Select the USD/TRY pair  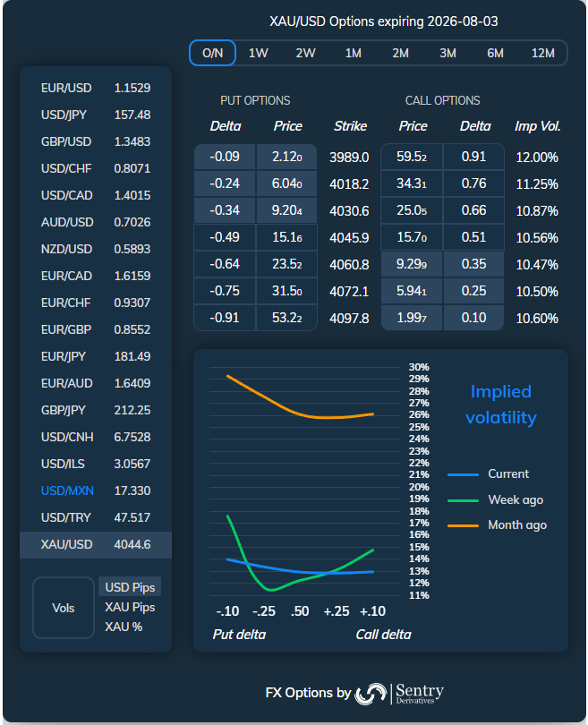[96, 517]
